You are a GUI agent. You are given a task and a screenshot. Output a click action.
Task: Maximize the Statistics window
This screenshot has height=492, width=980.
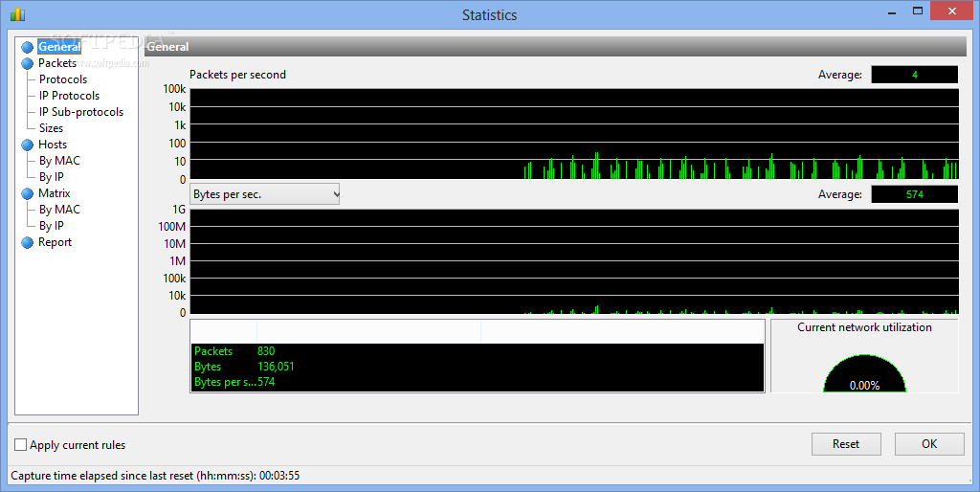coord(918,11)
